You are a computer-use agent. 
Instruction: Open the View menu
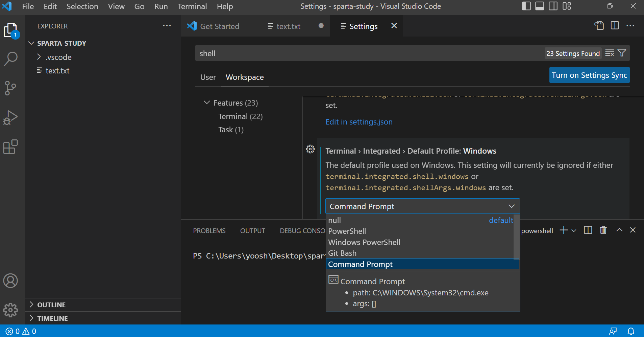tap(117, 6)
